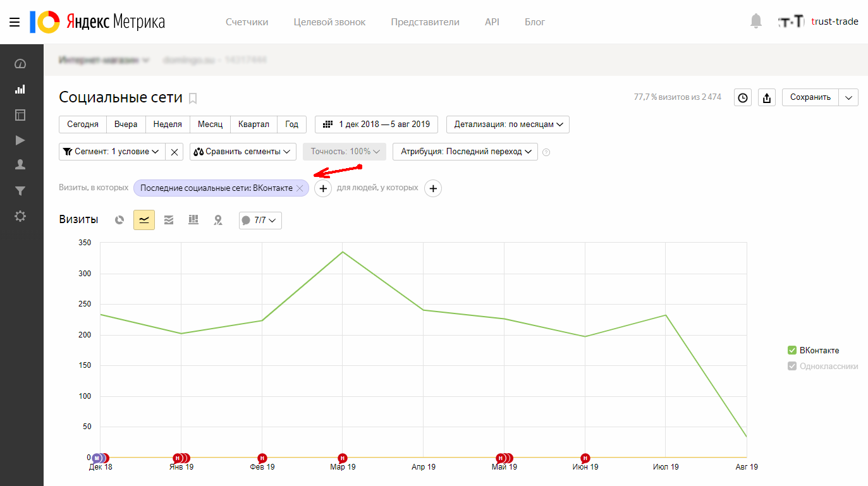Select Квартал period

pyautogui.click(x=254, y=125)
